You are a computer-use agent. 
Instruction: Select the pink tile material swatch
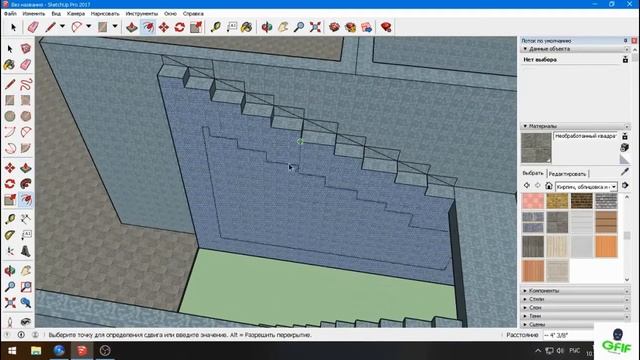pos(533,201)
